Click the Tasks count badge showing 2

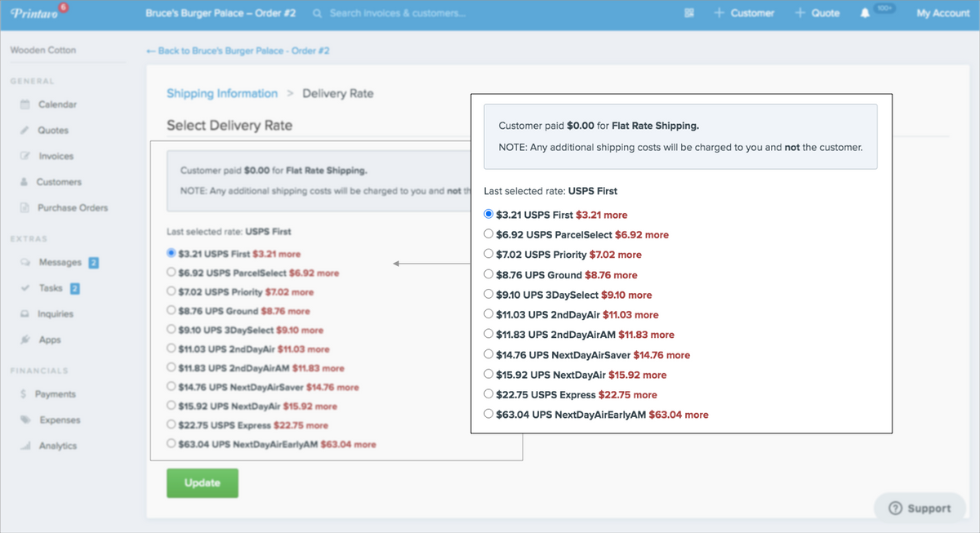tap(75, 288)
